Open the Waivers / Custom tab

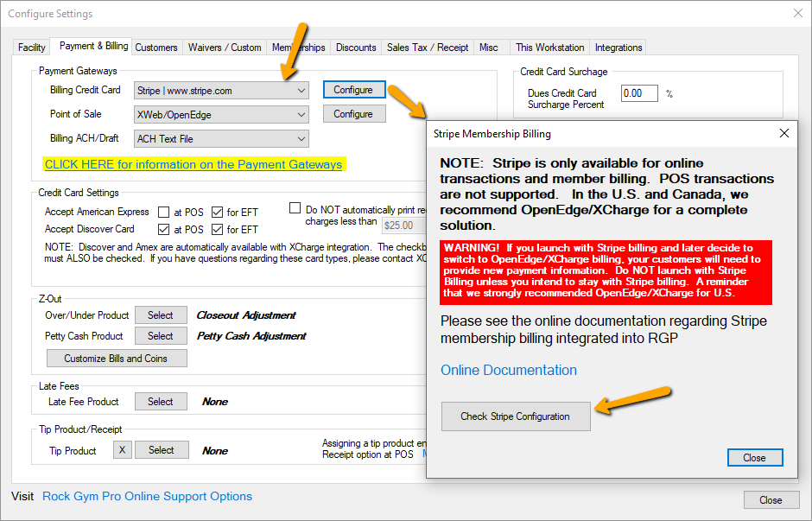coord(225,48)
